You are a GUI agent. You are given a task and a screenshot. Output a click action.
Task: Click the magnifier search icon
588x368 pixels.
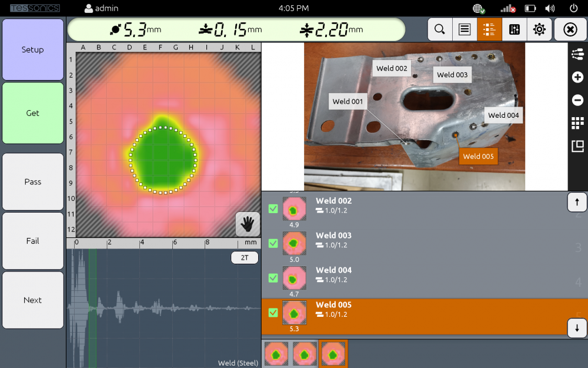coord(440,29)
